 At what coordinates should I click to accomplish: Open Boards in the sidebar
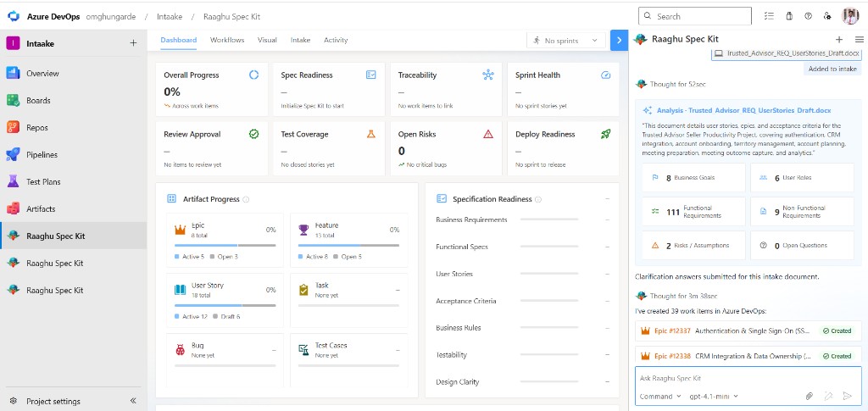tap(74, 100)
